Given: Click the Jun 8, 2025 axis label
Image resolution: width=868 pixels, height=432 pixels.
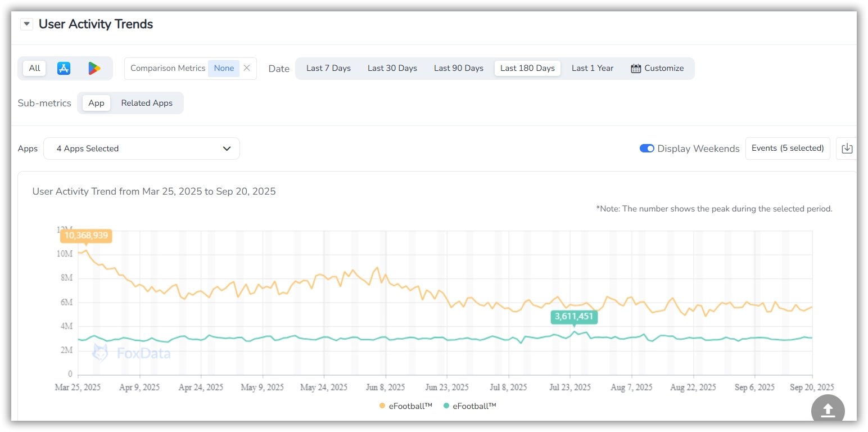Looking at the screenshot, I should click(385, 388).
